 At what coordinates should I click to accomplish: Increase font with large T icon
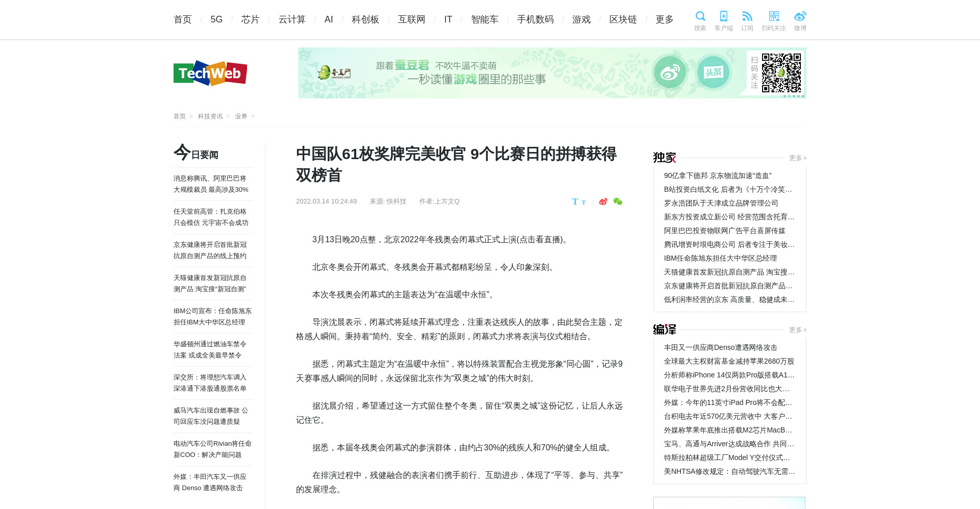575,201
